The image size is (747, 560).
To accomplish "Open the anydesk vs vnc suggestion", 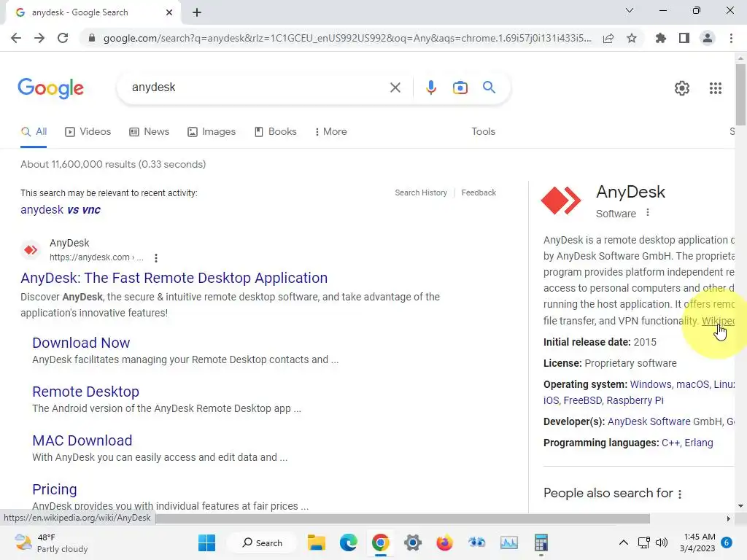I will pos(61,209).
